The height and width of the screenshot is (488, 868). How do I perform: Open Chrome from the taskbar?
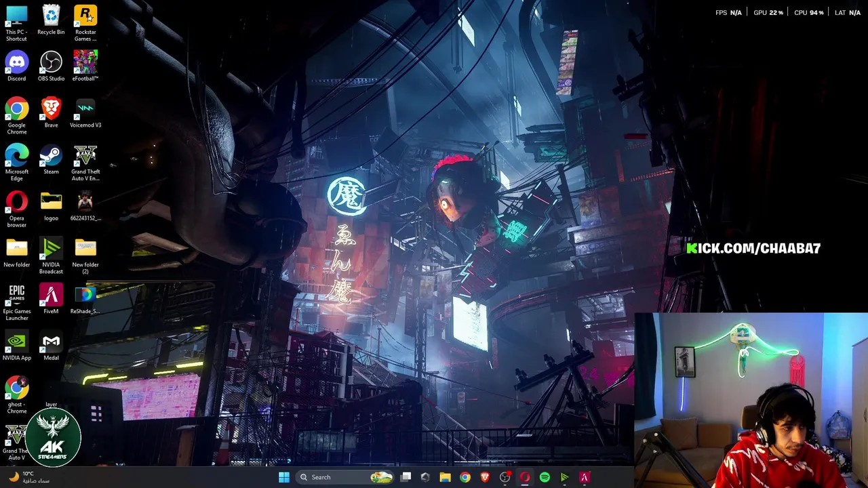coord(465,477)
